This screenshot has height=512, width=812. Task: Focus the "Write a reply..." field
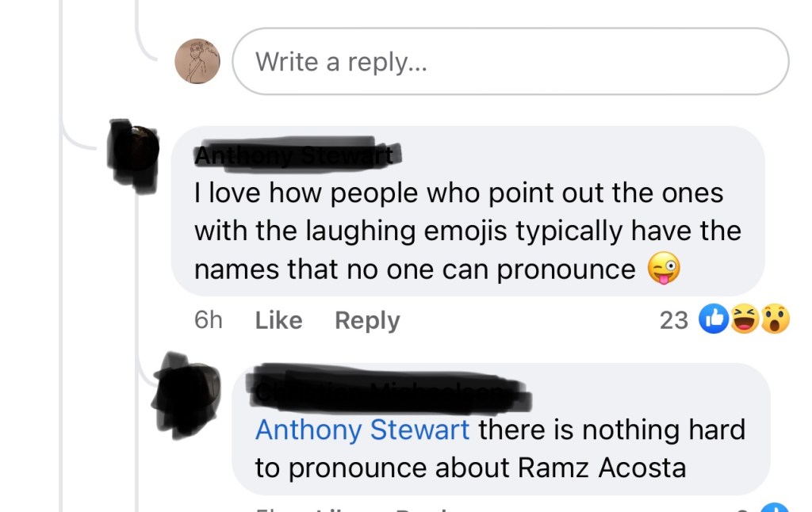[x=510, y=62]
